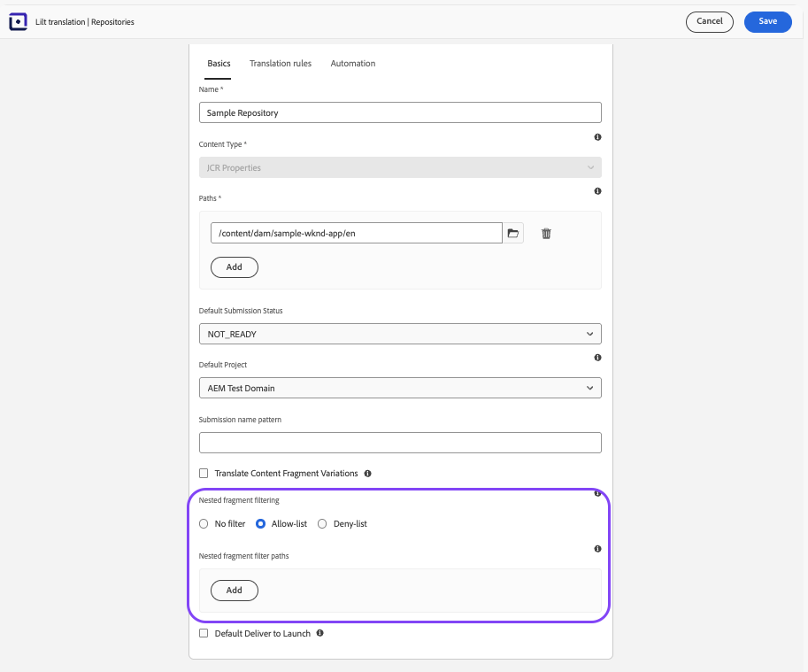Open the Default Submission Status dropdown
Image resolution: width=808 pixels, height=672 pixels.
(400, 334)
